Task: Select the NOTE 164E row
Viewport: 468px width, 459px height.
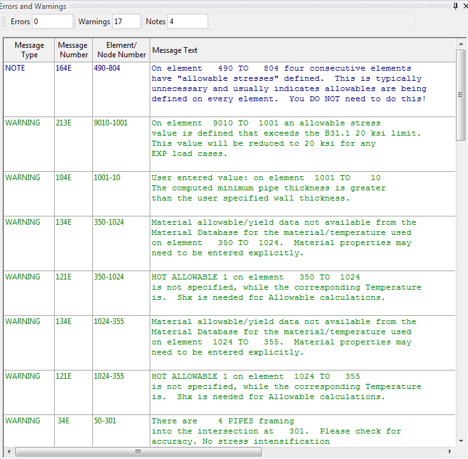Action: (x=230, y=89)
